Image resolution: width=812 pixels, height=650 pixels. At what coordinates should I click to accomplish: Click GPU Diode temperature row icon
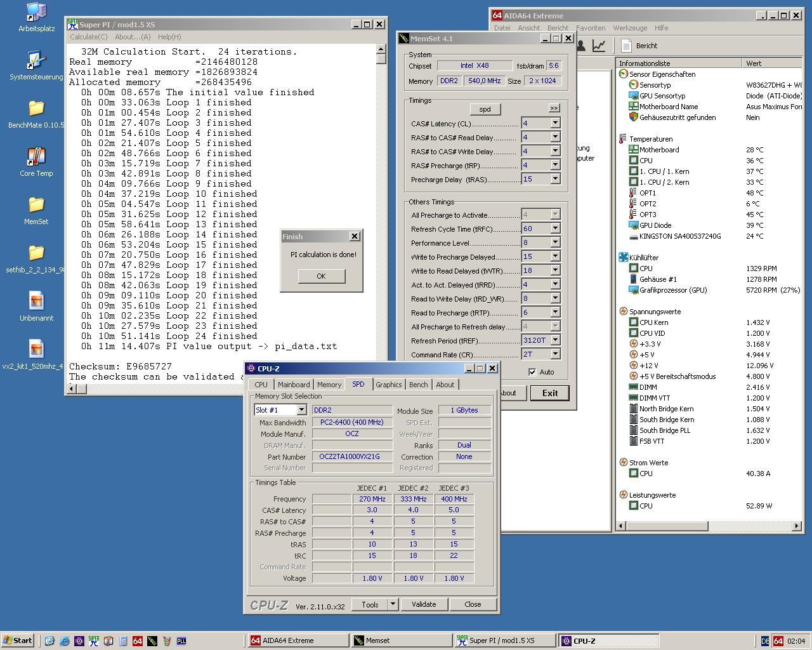[633, 225]
